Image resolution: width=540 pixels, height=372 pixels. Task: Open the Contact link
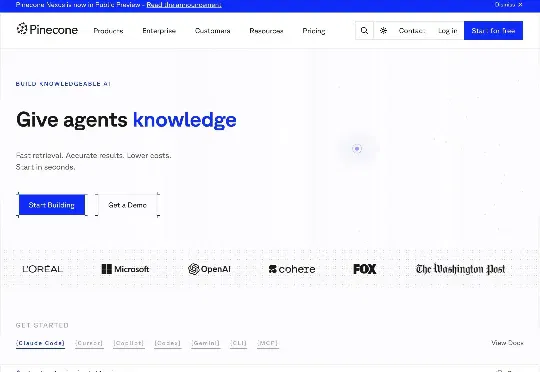pyautogui.click(x=412, y=31)
